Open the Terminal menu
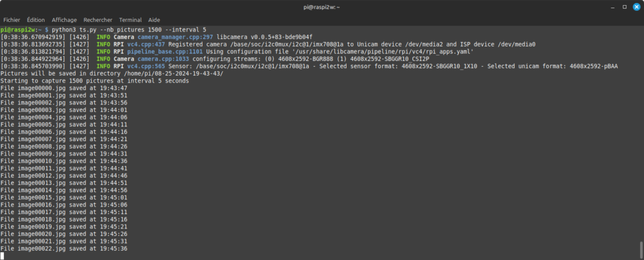The image size is (644, 260). [x=130, y=20]
